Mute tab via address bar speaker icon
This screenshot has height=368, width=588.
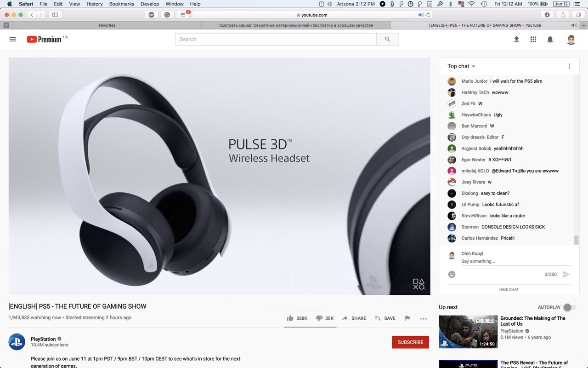(x=421, y=15)
